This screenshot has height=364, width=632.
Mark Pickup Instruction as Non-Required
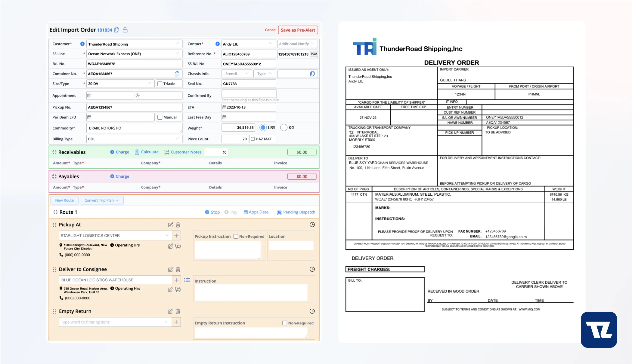pyautogui.click(x=236, y=237)
